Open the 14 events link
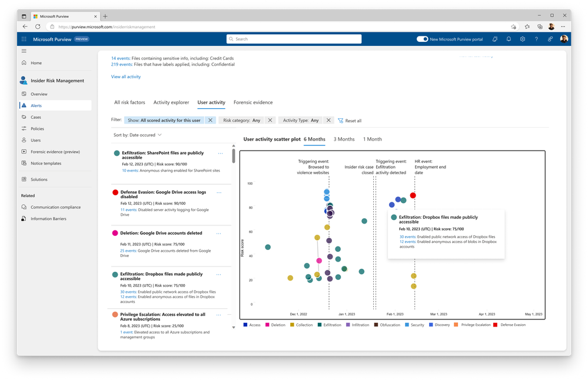588x380 pixels. pos(121,58)
